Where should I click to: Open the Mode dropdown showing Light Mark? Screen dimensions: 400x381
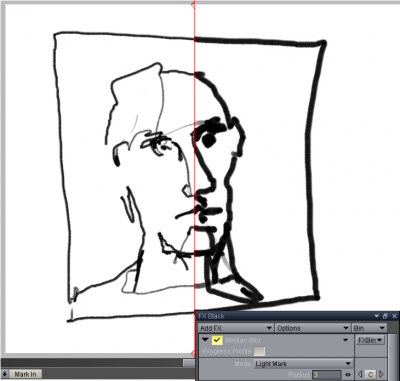(303, 364)
